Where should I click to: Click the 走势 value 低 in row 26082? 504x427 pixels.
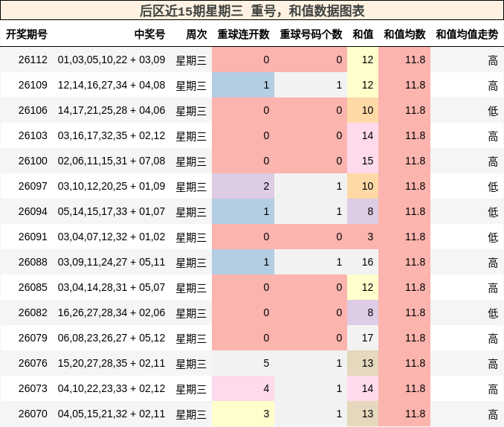(x=493, y=313)
